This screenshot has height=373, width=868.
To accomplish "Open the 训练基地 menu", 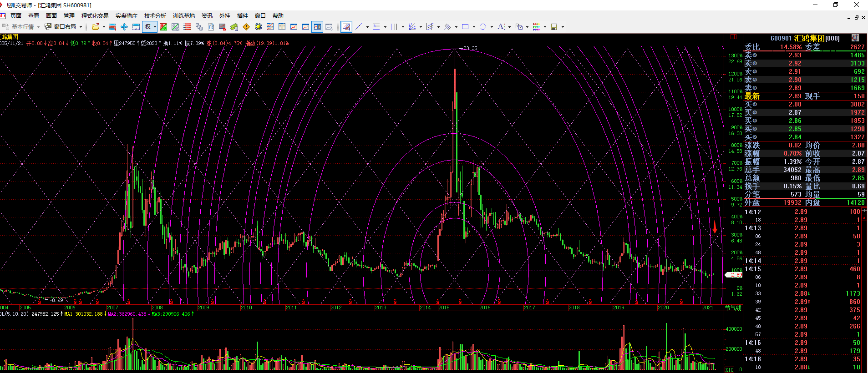I will (x=184, y=16).
